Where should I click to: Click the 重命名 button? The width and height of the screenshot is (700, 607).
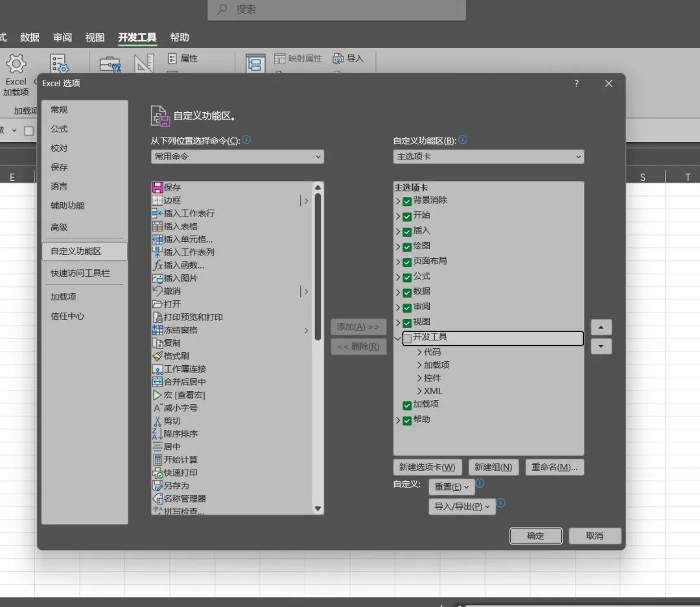pyautogui.click(x=554, y=467)
